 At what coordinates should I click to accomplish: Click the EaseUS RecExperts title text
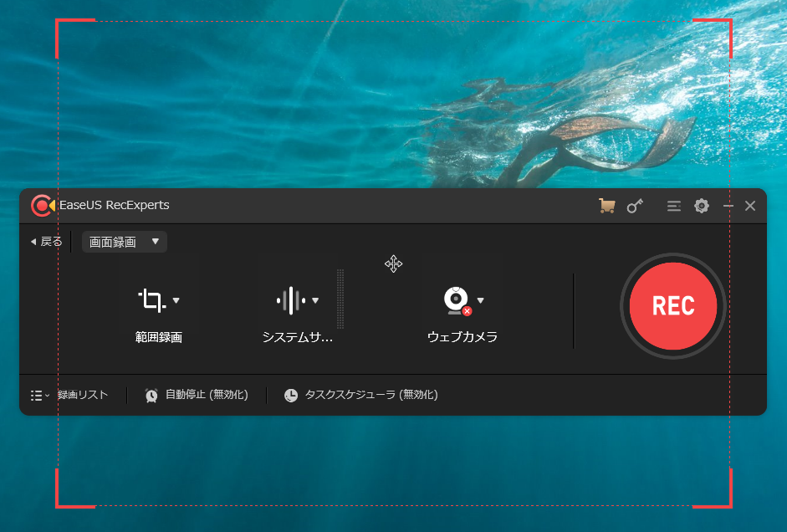point(115,205)
